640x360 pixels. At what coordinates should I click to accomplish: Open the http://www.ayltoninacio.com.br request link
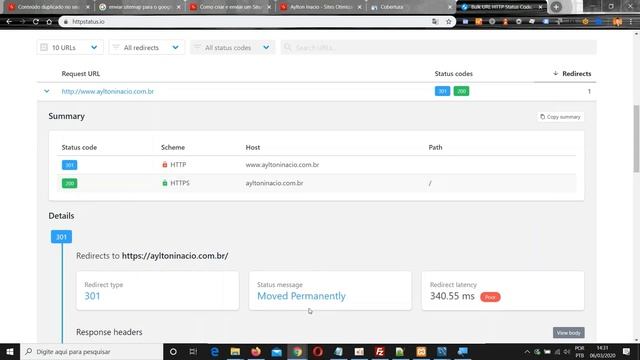(108, 91)
